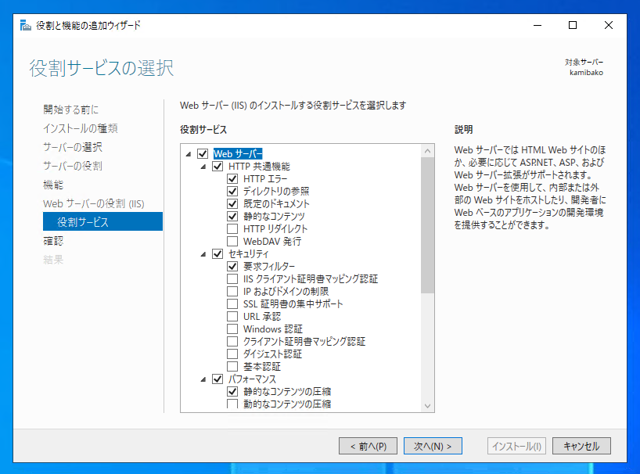The height and width of the screenshot is (474, 640).
Task: Select the 基本認証 label text
Action: click(262, 367)
